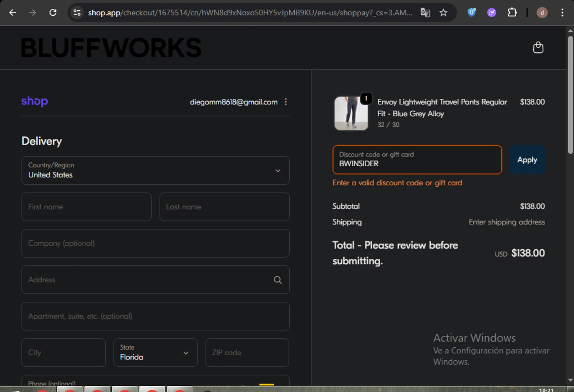Focus the ZIP code field

point(247,353)
